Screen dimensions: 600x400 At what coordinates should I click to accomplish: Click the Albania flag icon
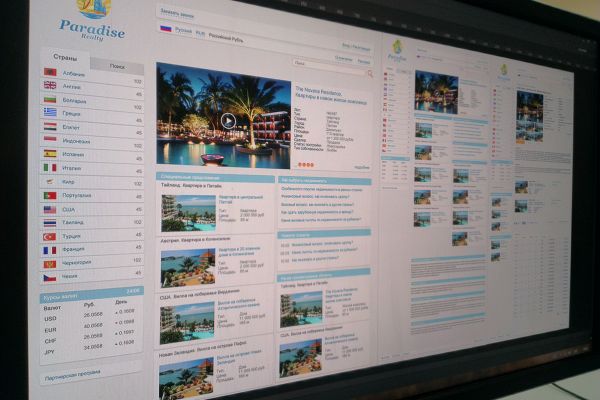point(50,72)
